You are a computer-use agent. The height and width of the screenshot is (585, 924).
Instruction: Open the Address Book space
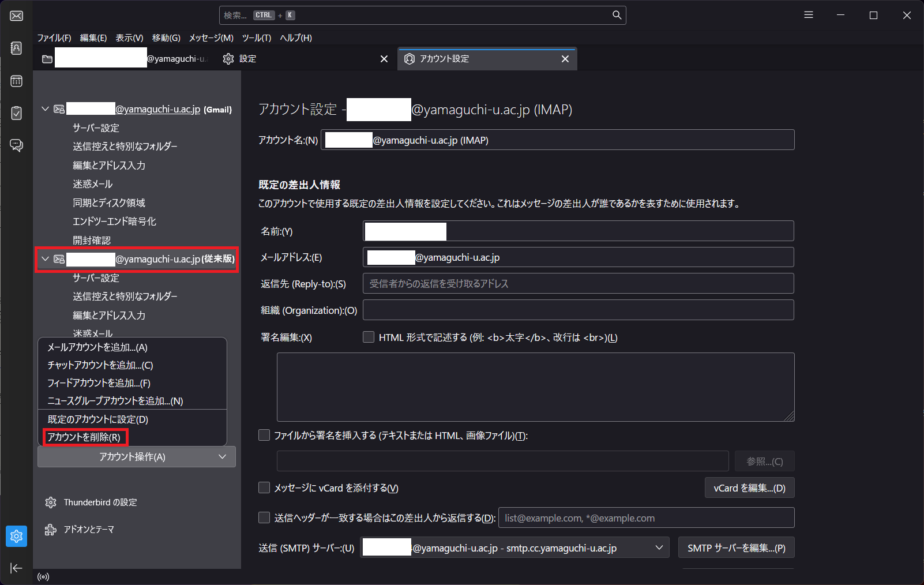(17, 48)
